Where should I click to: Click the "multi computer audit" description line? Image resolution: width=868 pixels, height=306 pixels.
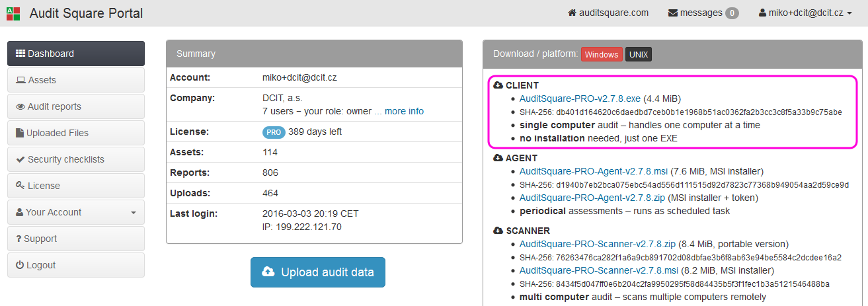(x=643, y=297)
